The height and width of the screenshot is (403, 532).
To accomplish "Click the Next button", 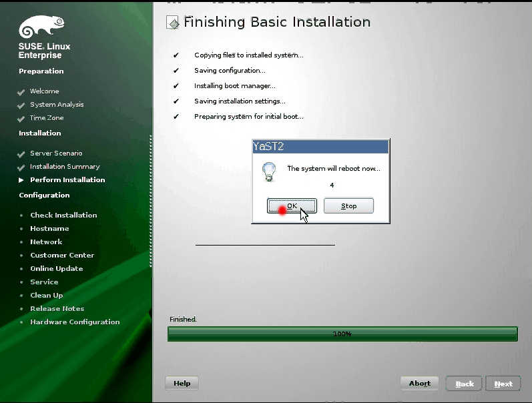I will click(x=503, y=384).
